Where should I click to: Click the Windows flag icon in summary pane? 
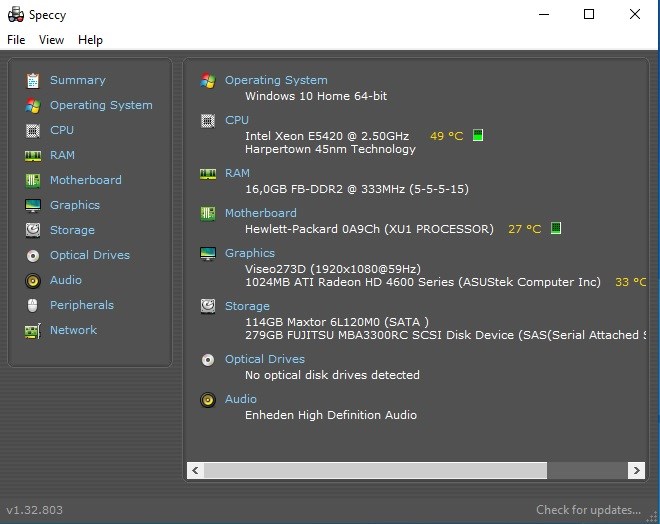(208, 80)
